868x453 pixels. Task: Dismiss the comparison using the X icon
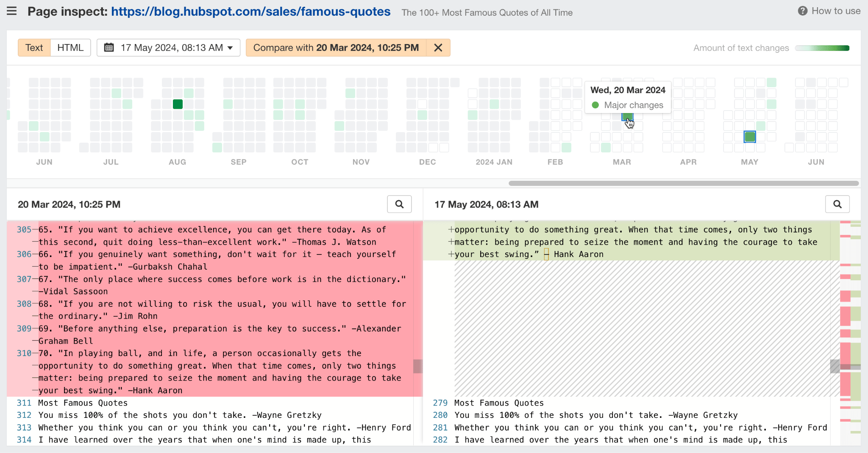(438, 47)
